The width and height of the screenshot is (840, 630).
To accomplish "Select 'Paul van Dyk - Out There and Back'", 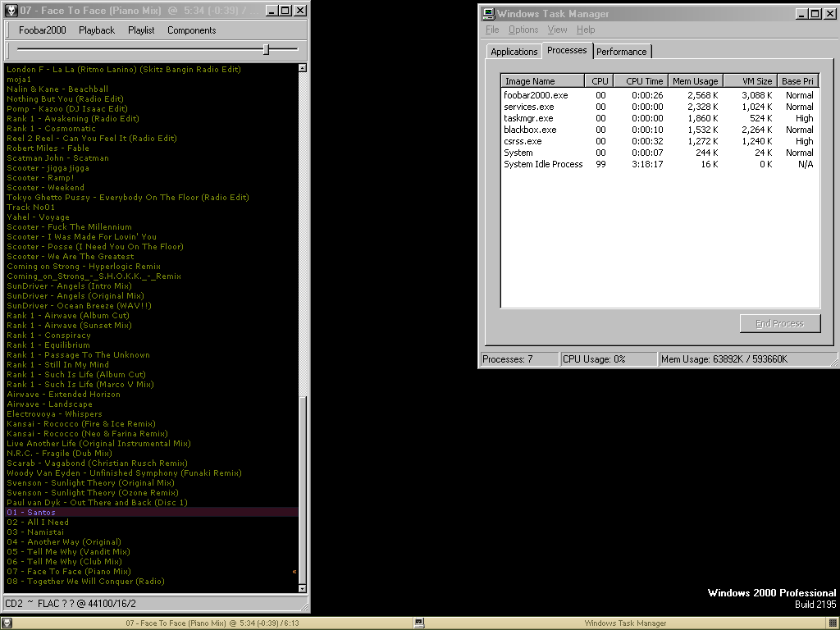I will point(152,503).
